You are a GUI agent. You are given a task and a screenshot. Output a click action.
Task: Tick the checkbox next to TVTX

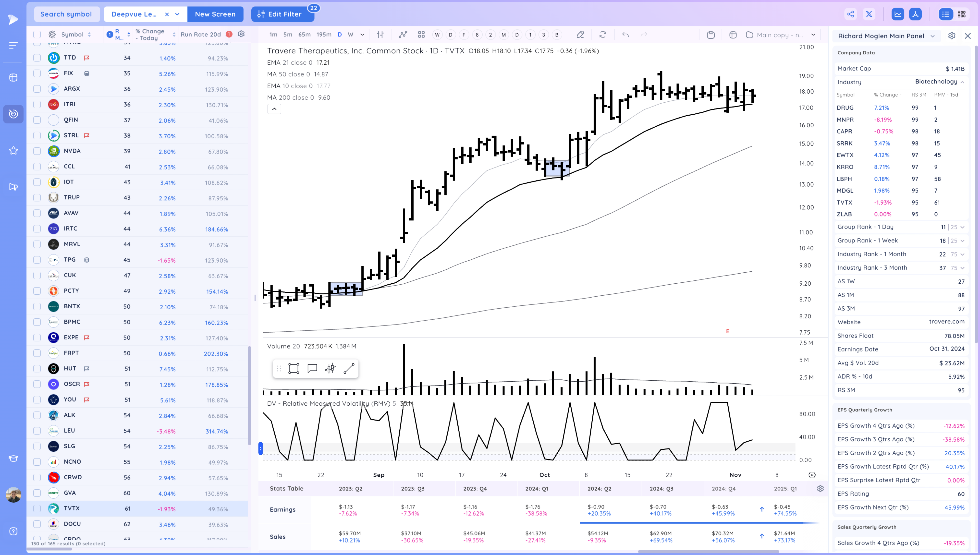click(x=37, y=508)
